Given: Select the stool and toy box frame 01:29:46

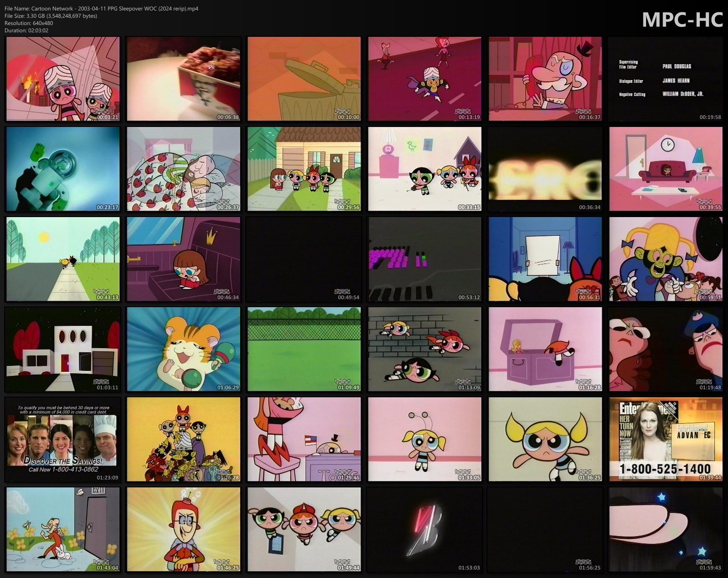Looking at the screenshot, I should [304, 440].
